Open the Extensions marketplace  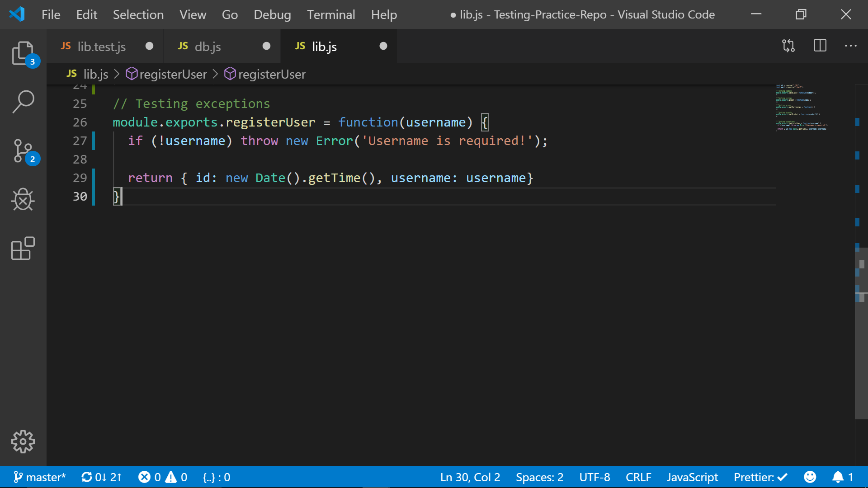(23, 249)
